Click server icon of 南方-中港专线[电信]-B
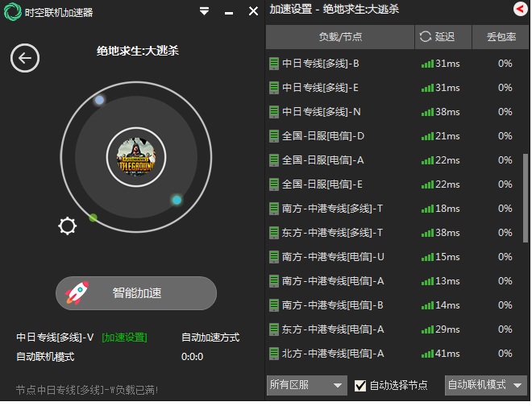The height and width of the screenshot is (406, 532). (273, 305)
